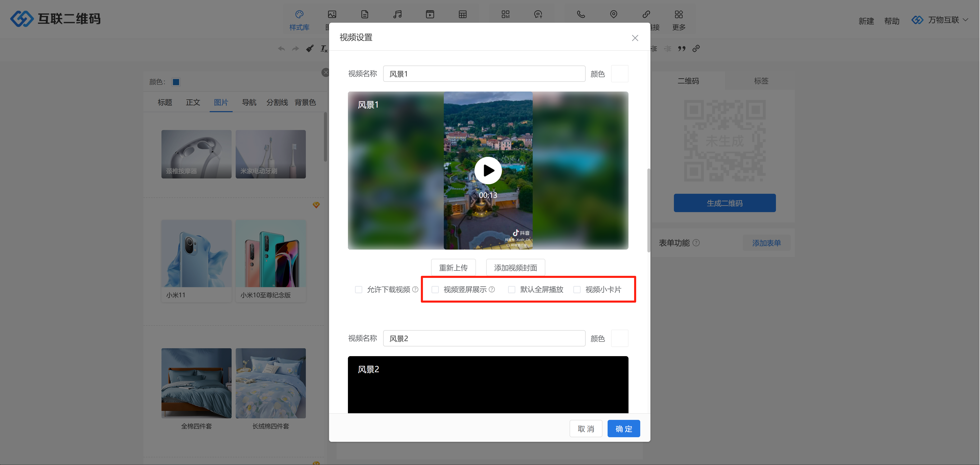Click 添加表单 link
The height and width of the screenshot is (465, 980).
(767, 243)
